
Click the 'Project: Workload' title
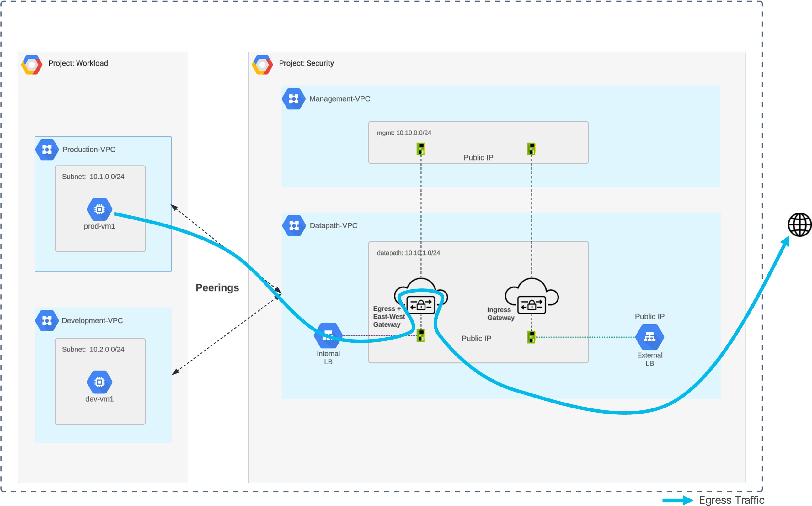(78, 63)
